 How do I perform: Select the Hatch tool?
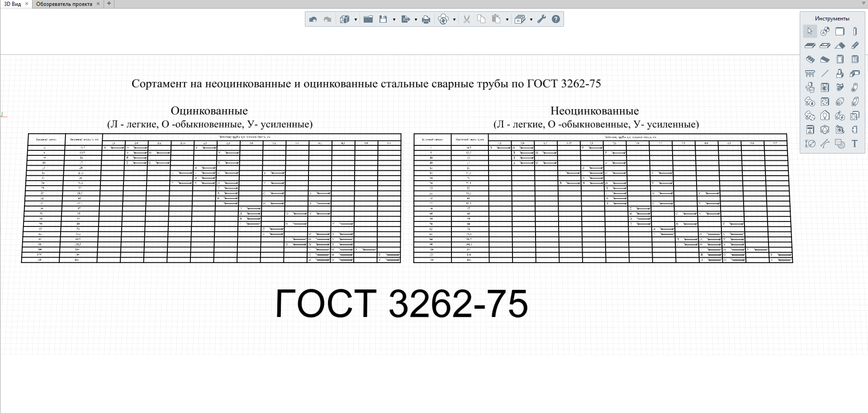[840, 144]
